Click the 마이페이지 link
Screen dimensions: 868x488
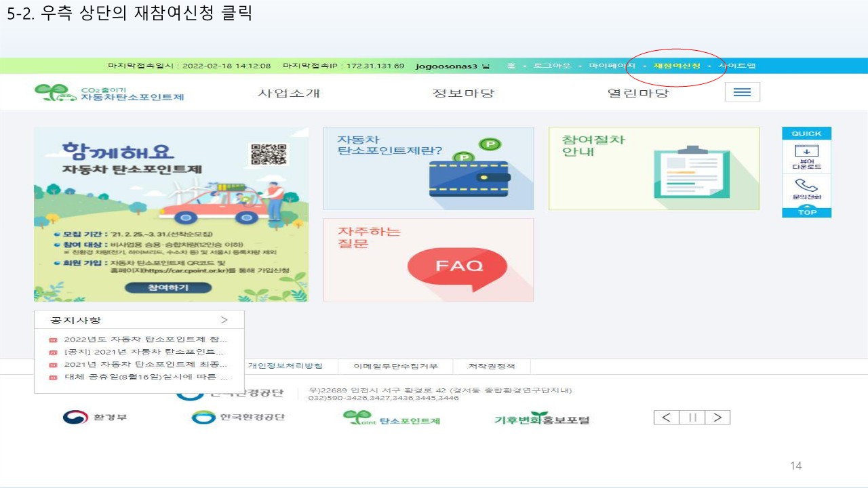coord(612,66)
